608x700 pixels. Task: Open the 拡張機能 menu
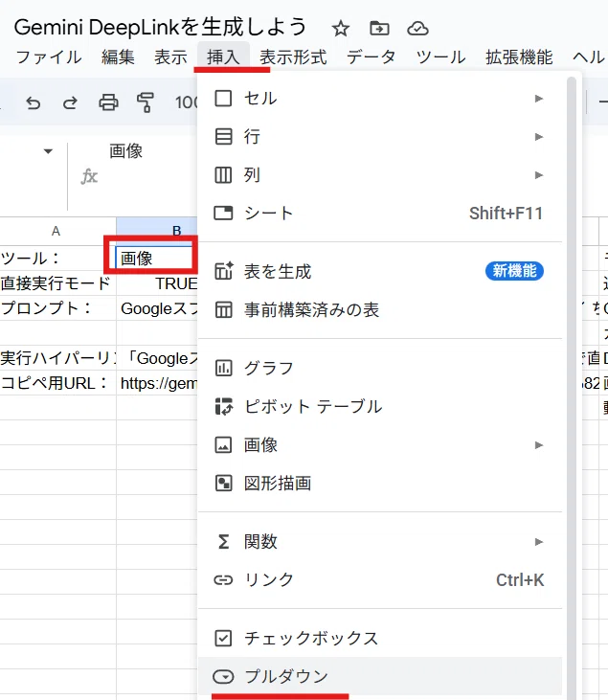pyautogui.click(x=519, y=57)
